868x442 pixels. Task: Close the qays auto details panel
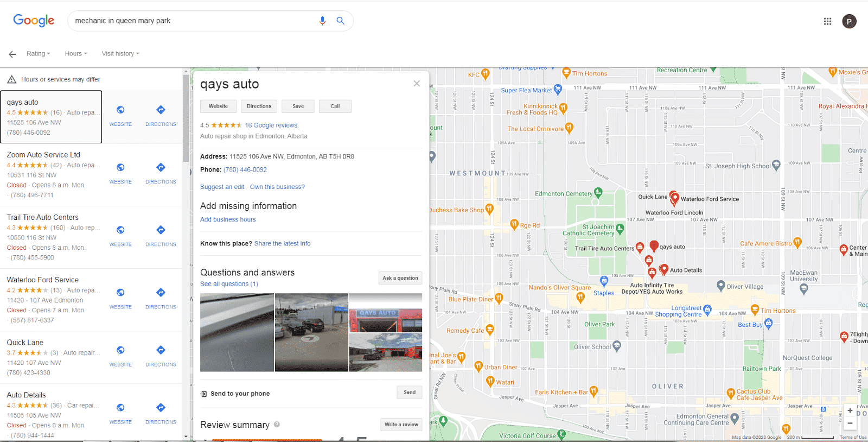tap(417, 83)
